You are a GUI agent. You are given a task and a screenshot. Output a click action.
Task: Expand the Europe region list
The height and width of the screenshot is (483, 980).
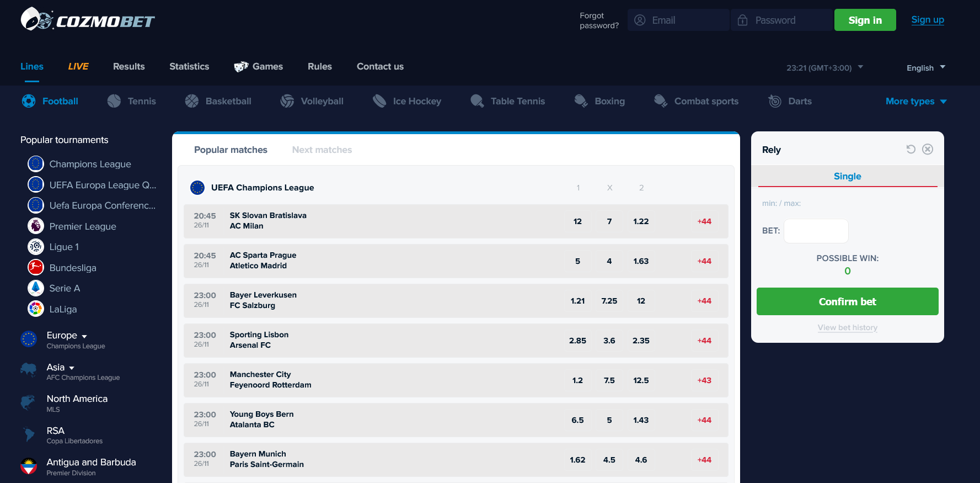click(x=67, y=336)
